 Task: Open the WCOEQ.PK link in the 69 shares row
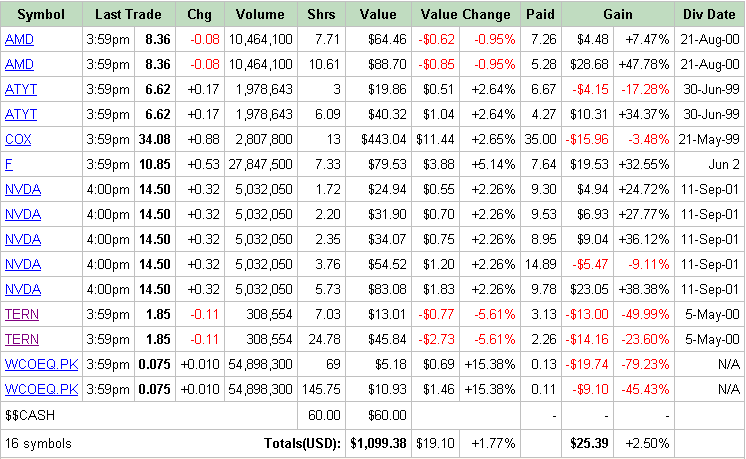point(41,364)
